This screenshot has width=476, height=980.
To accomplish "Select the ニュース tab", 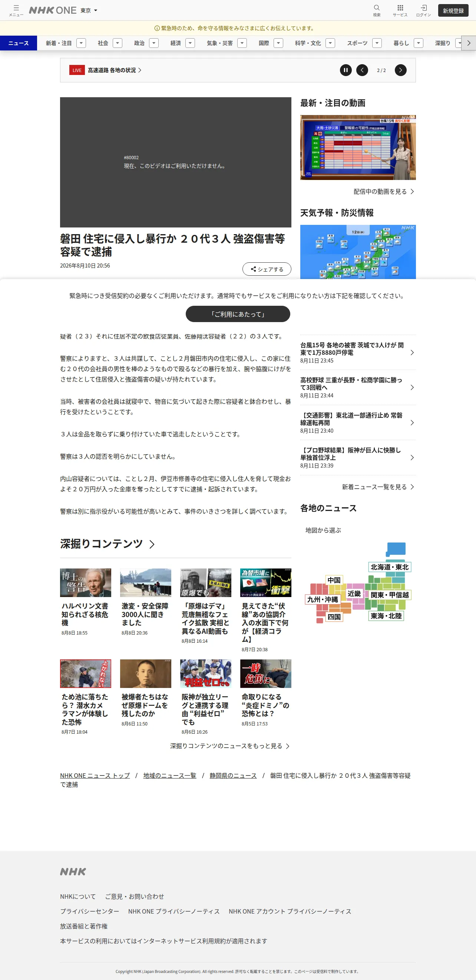I will (x=18, y=43).
